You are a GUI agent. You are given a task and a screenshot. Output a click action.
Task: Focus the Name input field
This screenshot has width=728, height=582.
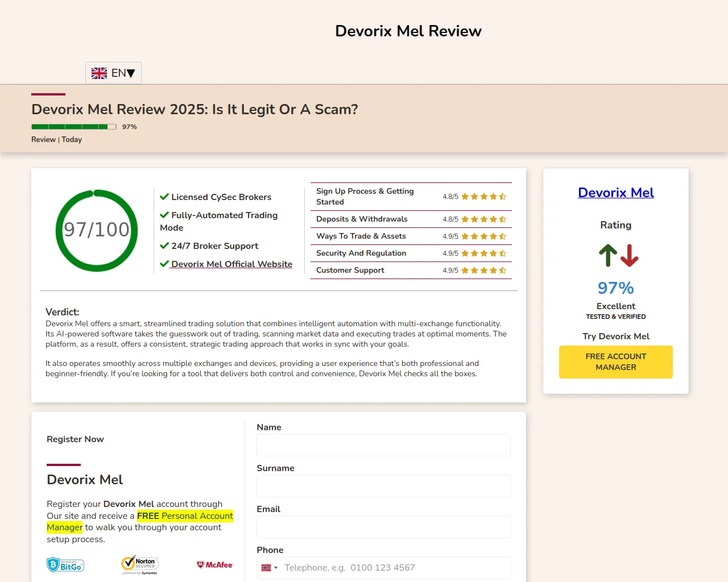[383, 445]
